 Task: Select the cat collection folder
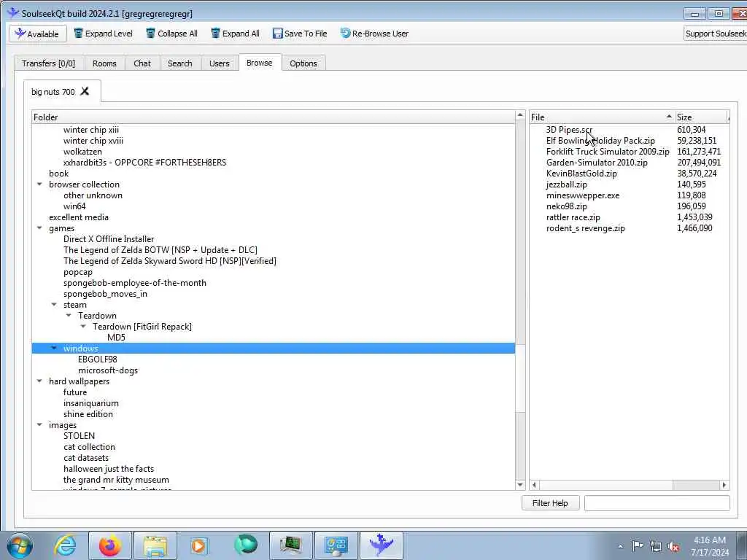coord(89,447)
